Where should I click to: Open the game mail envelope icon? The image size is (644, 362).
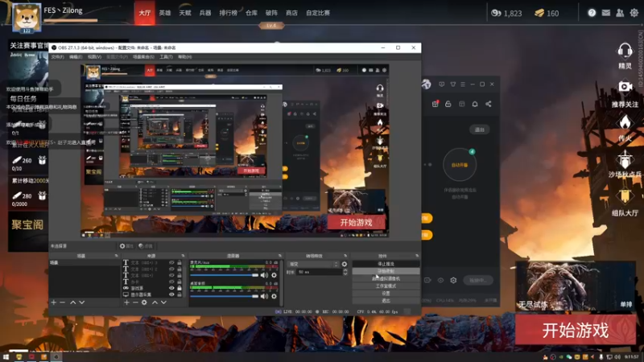click(x=606, y=13)
